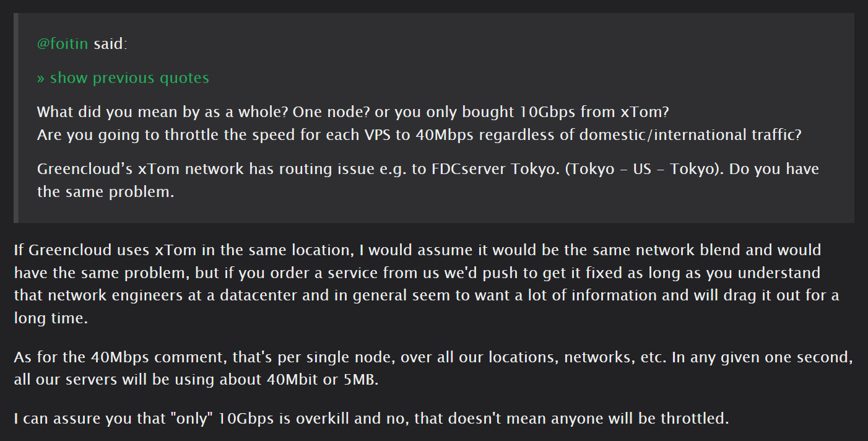
Task: Click the quoted text "the same problem."
Action: click(105, 191)
